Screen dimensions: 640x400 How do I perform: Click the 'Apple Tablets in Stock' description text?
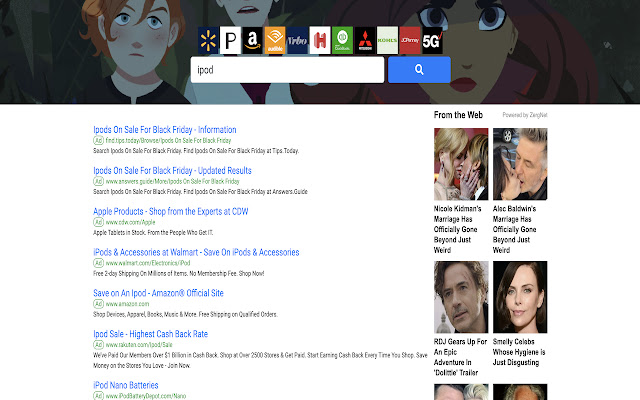click(153, 233)
